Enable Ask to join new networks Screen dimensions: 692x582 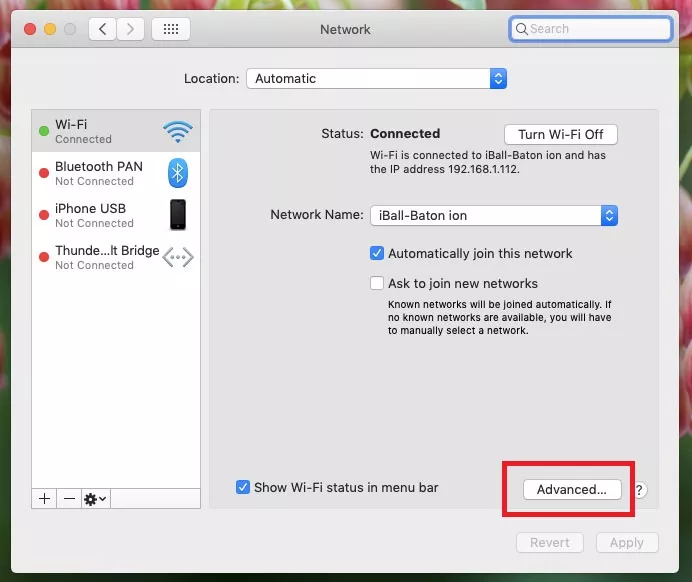tap(377, 283)
